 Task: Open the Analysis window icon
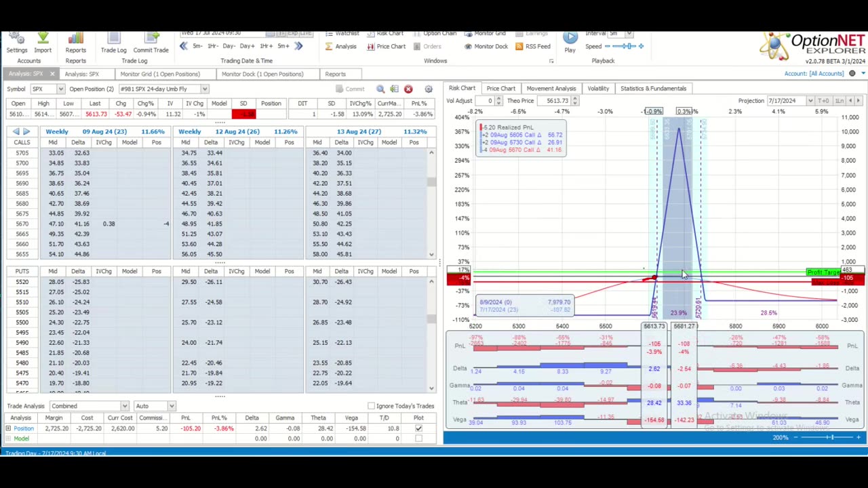click(x=340, y=46)
